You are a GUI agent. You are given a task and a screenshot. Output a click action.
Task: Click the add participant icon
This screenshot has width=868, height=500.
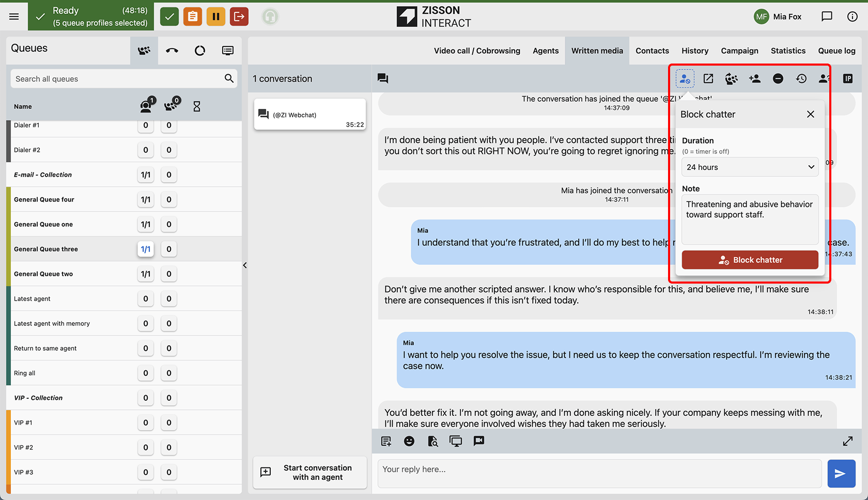[x=755, y=79]
